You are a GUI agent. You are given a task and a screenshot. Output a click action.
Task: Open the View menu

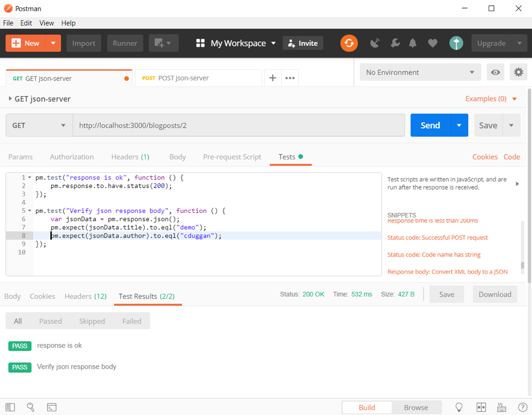click(x=46, y=23)
